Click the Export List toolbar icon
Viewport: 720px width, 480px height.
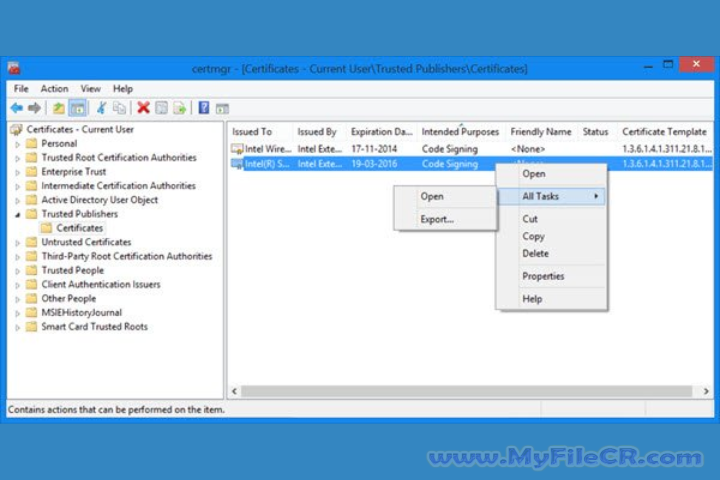pyautogui.click(x=180, y=108)
